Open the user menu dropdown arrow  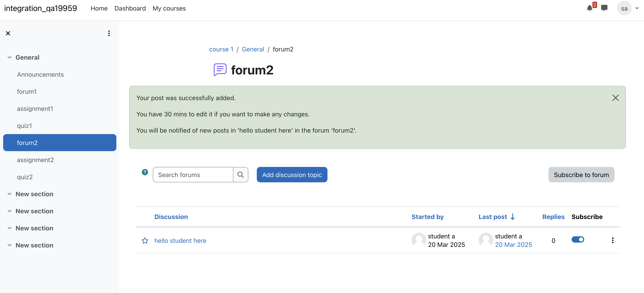tap(637, 8)
